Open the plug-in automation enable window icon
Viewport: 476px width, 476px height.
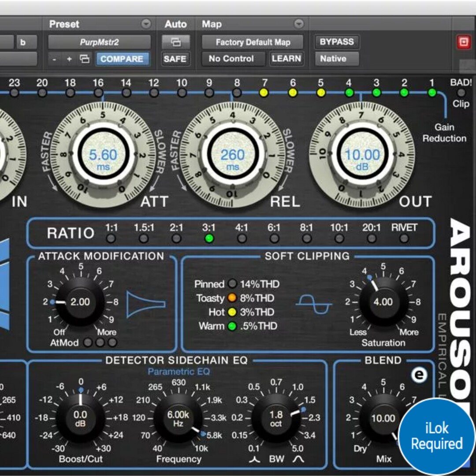tap(176, 42)
